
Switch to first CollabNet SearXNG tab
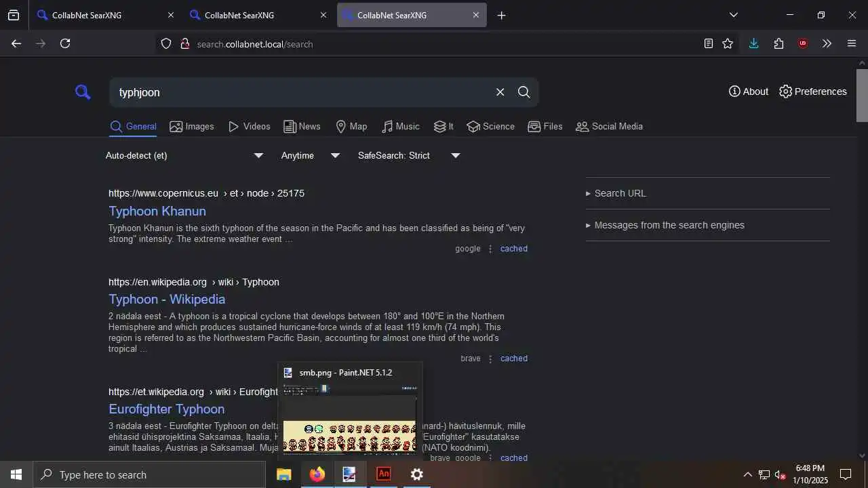coord(105,15)
